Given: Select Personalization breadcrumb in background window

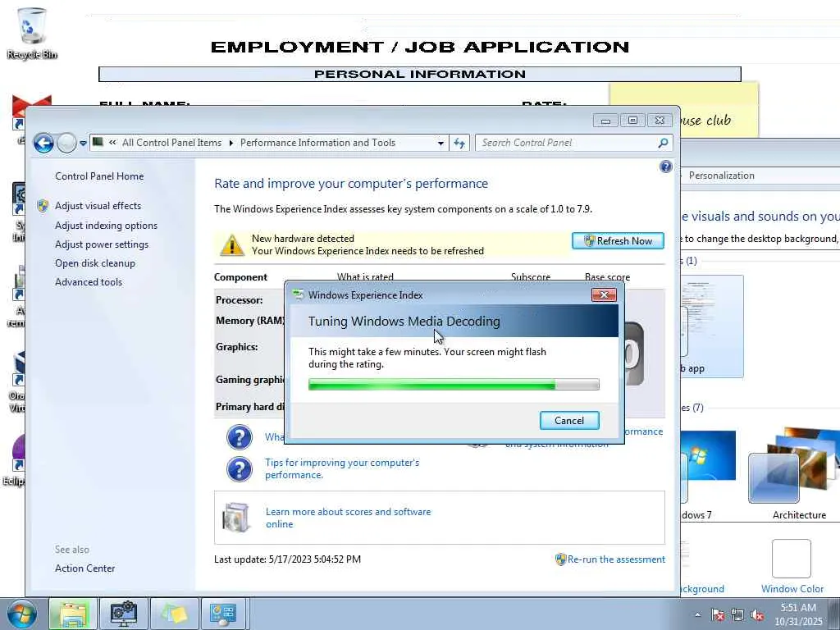Looking at the screenshot, I should (721, 176).
